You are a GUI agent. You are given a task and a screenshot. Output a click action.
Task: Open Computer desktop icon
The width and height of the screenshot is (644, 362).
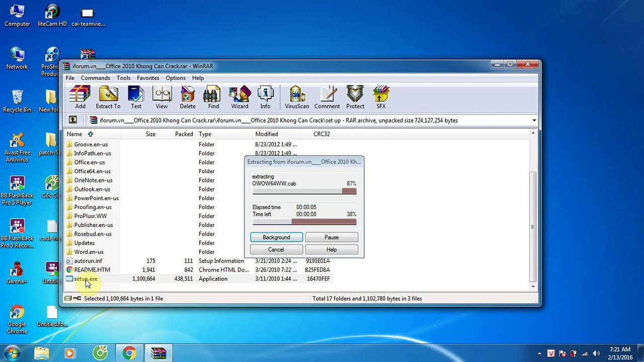(x=17, y=16)
